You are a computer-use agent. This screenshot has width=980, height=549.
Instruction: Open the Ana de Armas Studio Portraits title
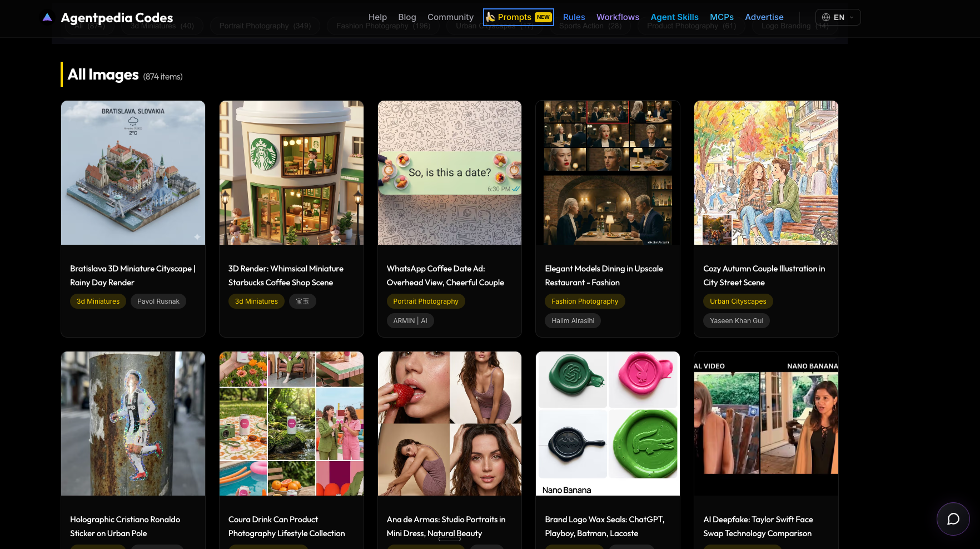(x=446, y=526)
